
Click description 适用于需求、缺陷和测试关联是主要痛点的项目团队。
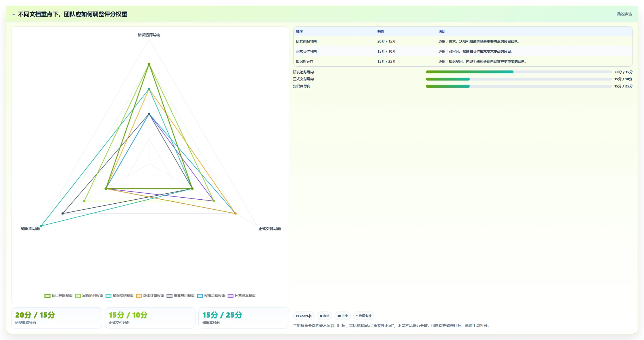(479, 41)
